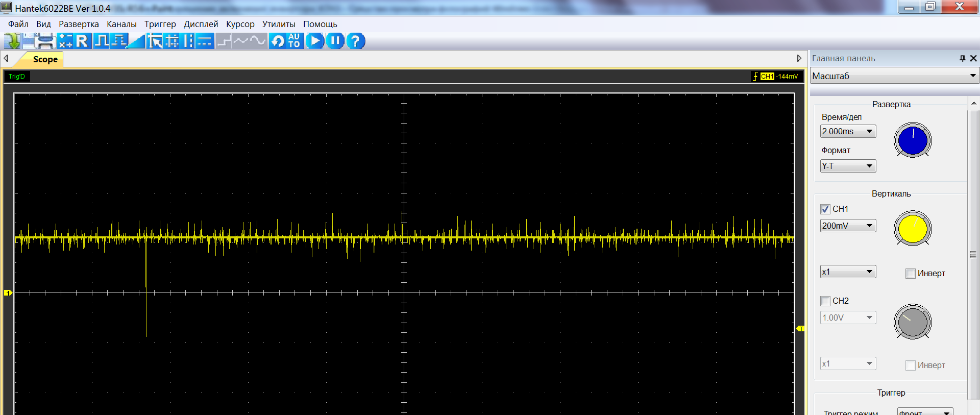The width and height of the screenshot is (980, 415).
Task: Open the CH2 x1 probe dropdown
Action: coord(848,363)
